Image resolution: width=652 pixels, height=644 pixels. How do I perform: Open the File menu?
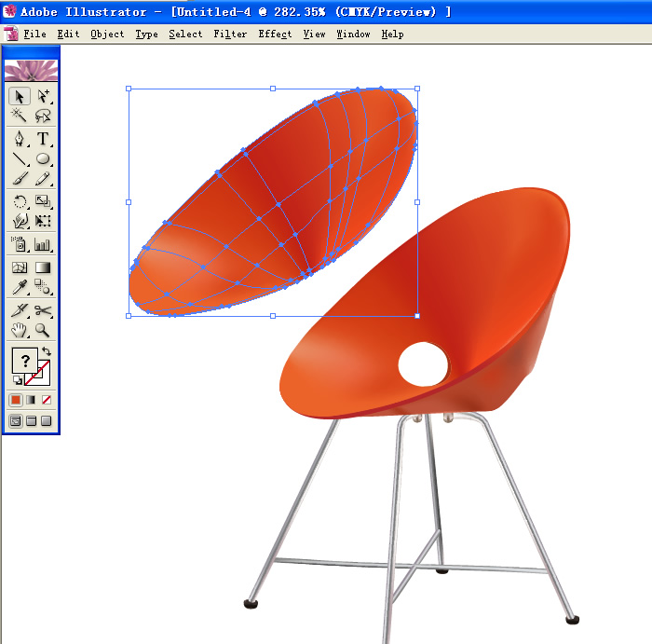(x=35, y=34)
